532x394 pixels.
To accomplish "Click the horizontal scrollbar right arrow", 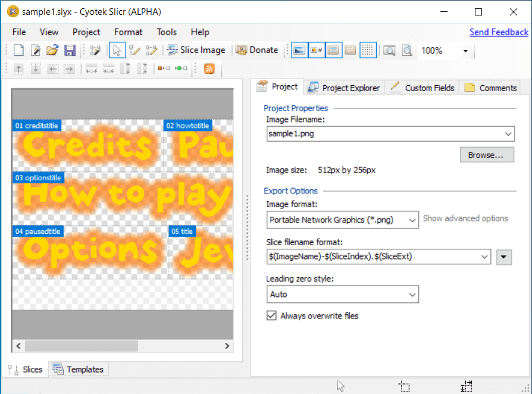I will coord(227,346).
